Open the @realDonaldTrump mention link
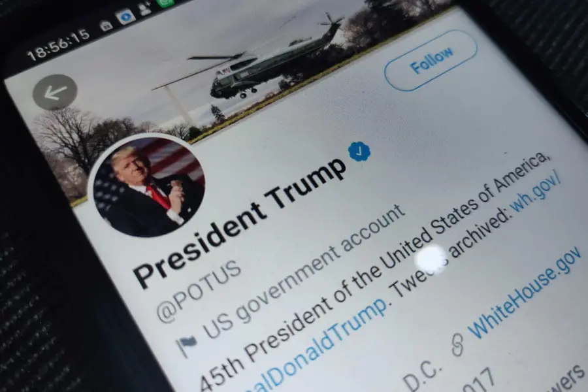The height and width of the screenshot is (392, 588). tap(319, 348)
